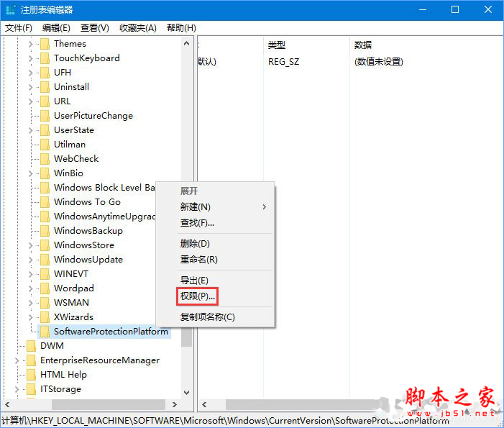The height and width of the screenshot is (428, 504).
Task: Click values pane horizontal scrollbar left arrow
Action: [204, 404]
